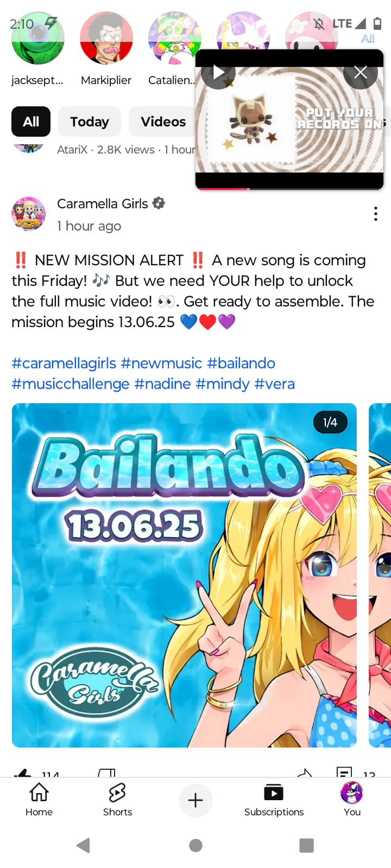The image size is (391, 868).
Task: Open the Home tab icon
Action: point(39,793)
